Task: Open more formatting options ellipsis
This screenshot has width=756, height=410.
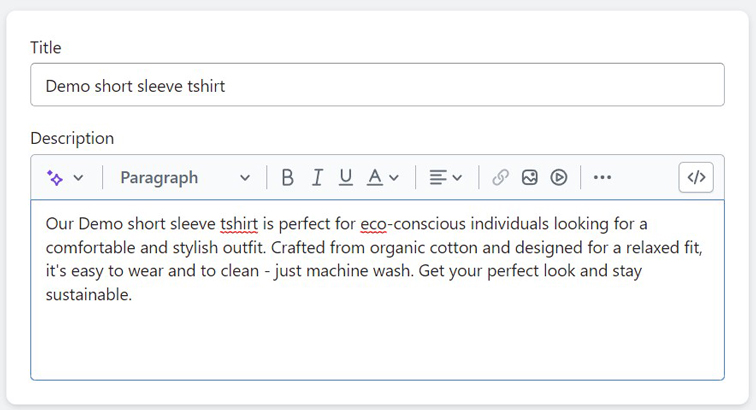Action: [602, 178]
